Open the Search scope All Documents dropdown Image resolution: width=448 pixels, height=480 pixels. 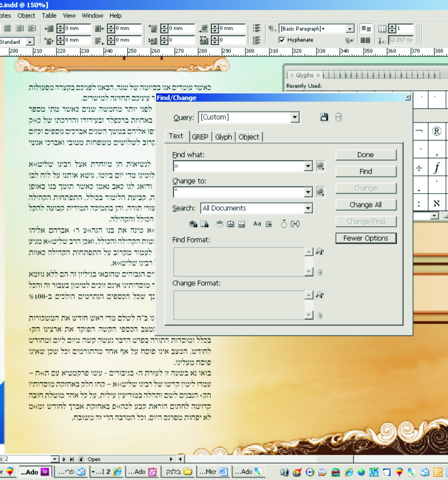[x=308, y=208]
